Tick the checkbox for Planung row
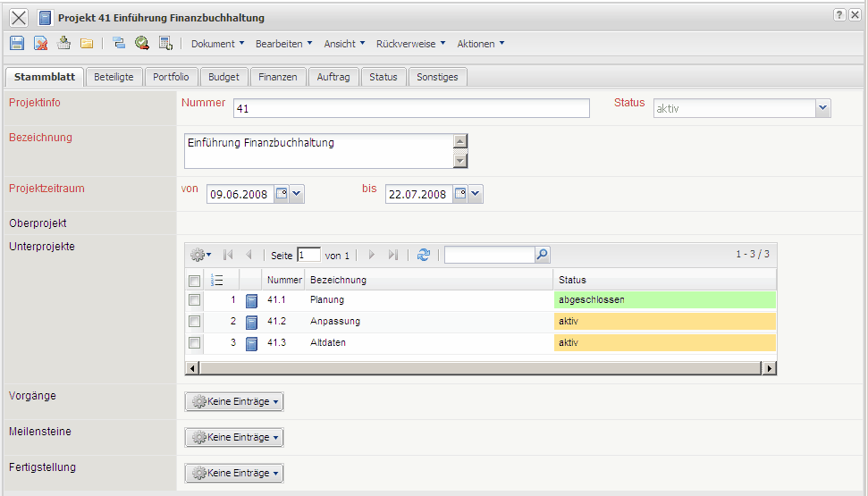Viewport: 868px width, 496px height. [x=194, y=300]
